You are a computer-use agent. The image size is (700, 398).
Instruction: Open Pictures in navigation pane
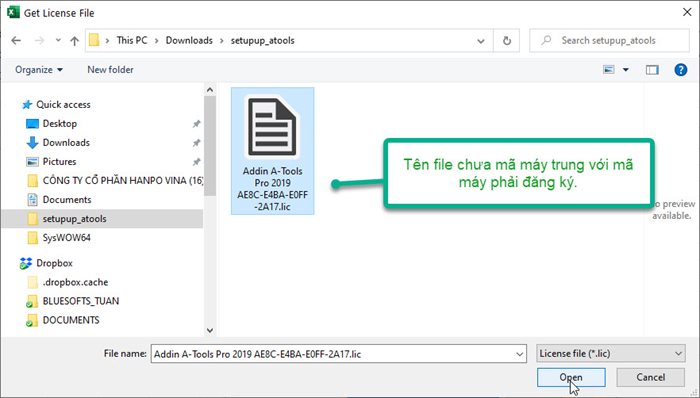(x=59, y=162)
